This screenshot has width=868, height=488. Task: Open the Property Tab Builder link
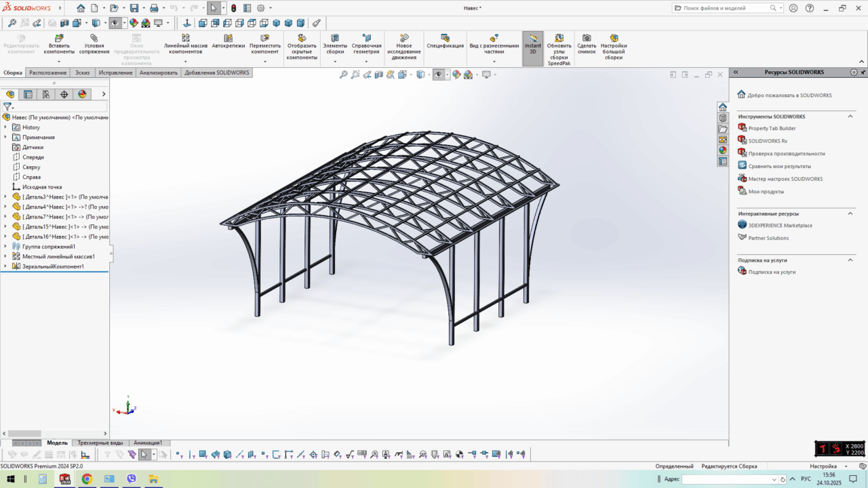772,128
